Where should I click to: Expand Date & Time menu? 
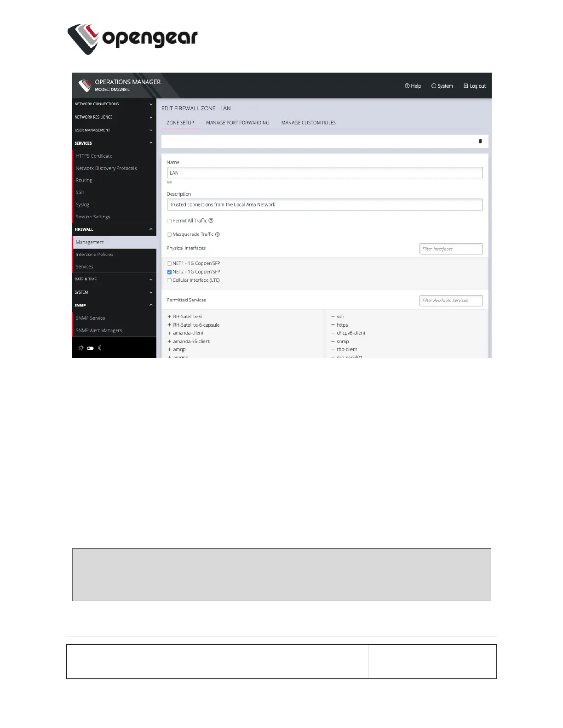pos(114,279)
